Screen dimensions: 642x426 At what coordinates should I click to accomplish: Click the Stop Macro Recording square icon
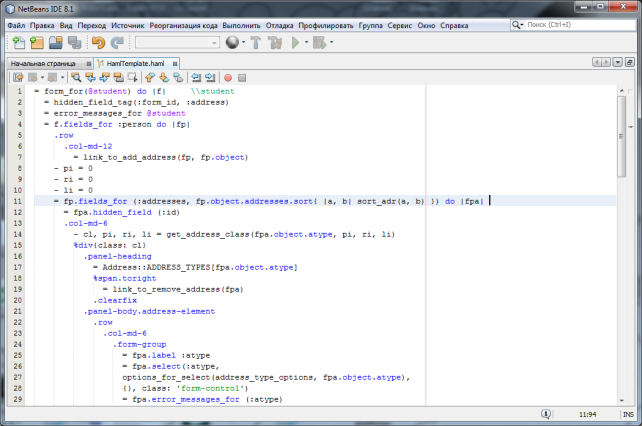tap(242, 78)
